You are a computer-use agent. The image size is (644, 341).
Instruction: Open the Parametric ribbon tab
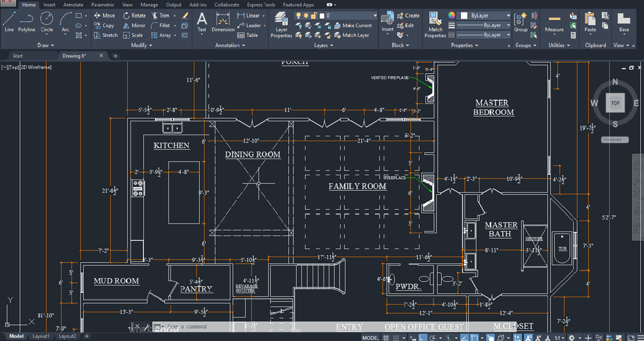pos(103,5)
